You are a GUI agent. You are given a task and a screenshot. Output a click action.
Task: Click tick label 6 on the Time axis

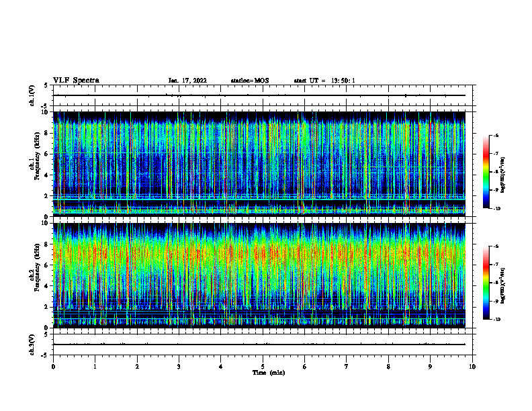coord(305,367)
